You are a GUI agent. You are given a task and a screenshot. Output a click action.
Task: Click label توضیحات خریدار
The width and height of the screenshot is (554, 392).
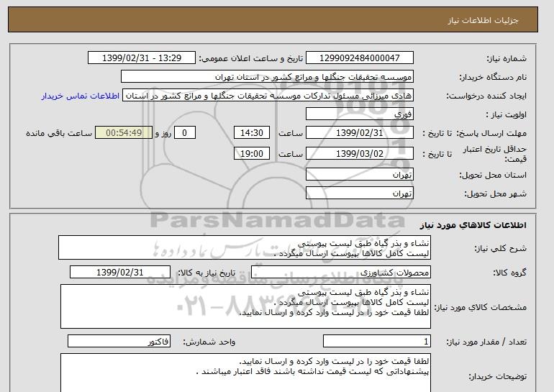pyautogui.click(x=497, y=376)
